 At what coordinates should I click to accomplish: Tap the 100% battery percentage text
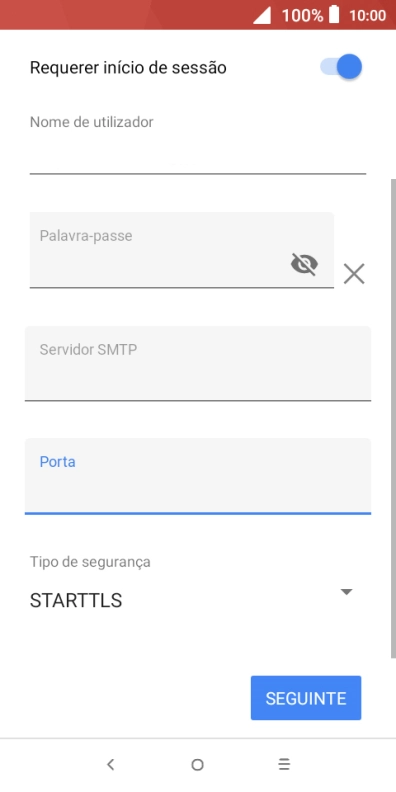point(302,15)
